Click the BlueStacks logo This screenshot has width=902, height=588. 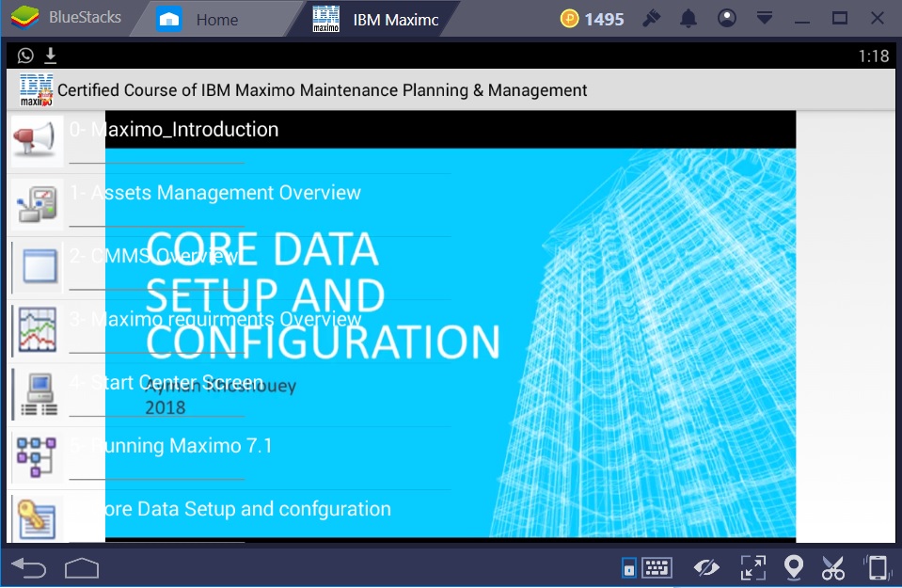(24, 17)
